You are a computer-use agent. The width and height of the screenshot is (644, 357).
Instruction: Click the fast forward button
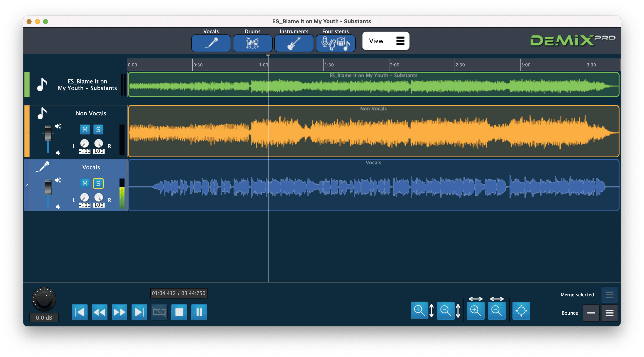(120, 312)
